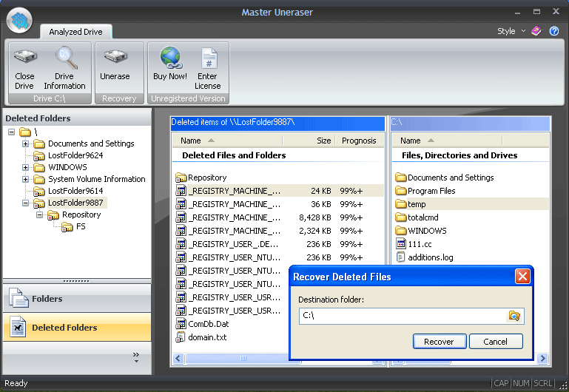
Task: Select the WINDOWS folder in C:\ pane
Action: [427, 231]
